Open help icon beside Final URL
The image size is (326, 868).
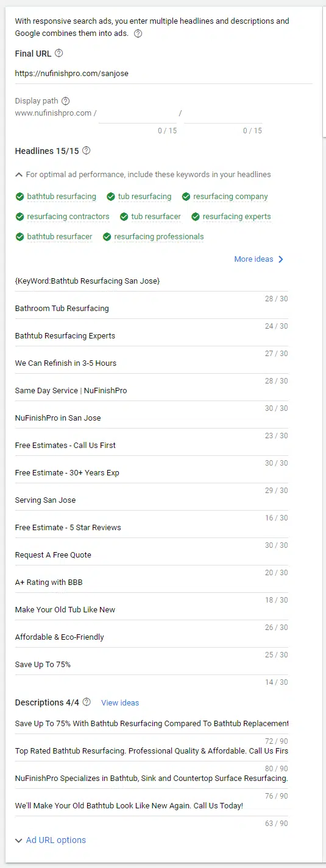pyautogui.click(x=58, y=54)
